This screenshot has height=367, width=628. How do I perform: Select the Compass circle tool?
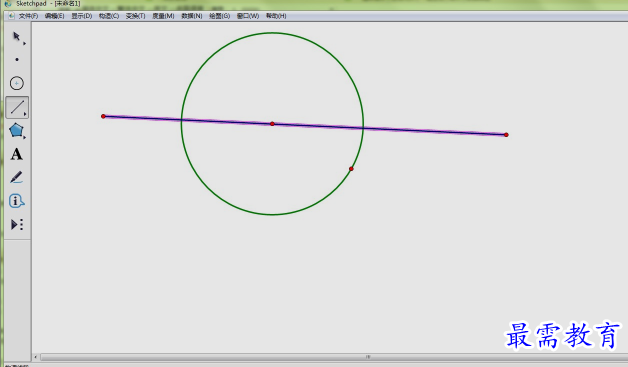17,83
